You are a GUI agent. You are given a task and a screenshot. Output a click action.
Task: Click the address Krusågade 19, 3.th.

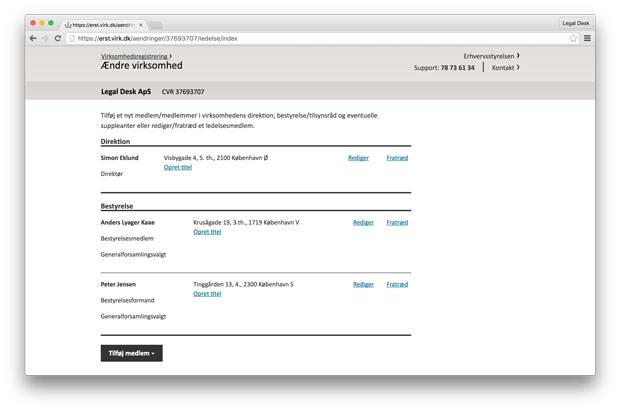point(246,223)
